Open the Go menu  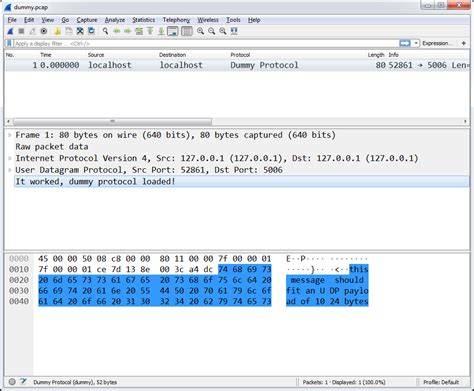tap(65, 20)
